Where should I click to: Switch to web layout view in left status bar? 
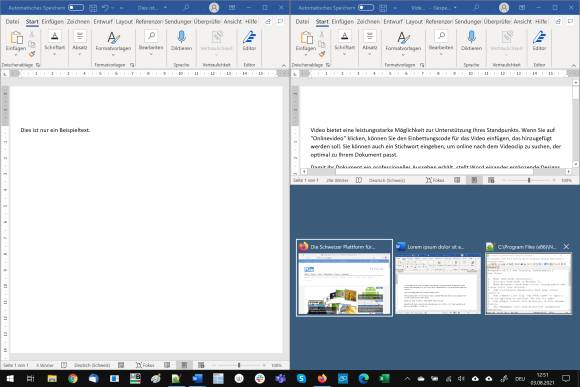point(201,365)
